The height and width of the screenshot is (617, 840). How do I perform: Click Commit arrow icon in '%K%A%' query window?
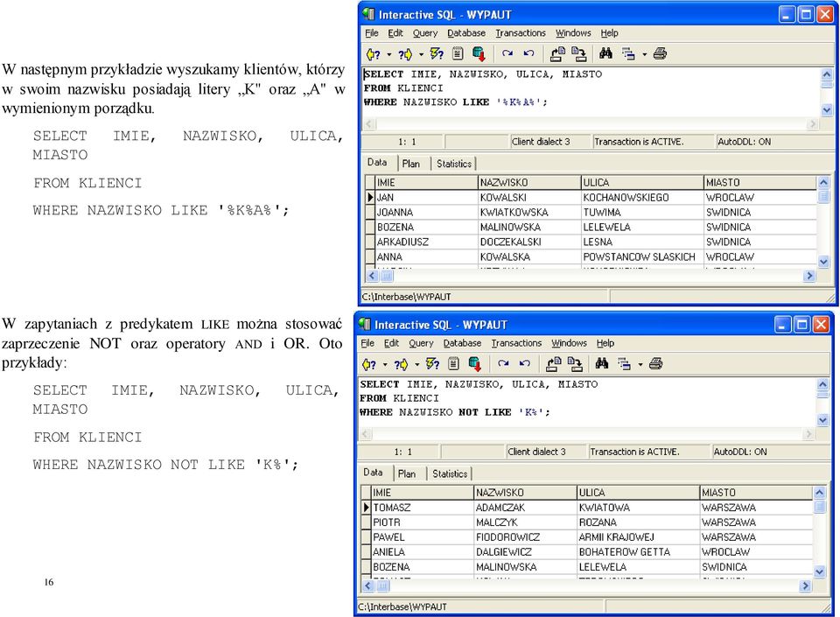(x=507, y=53)
